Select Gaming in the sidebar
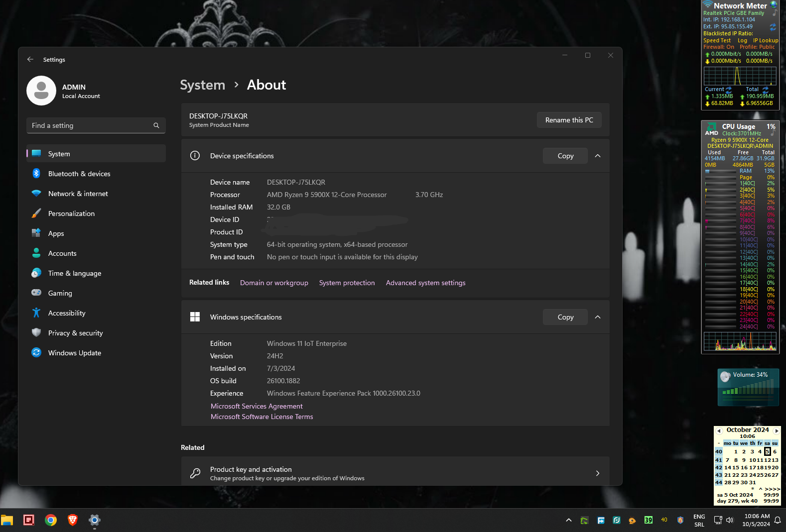This screenshot has height=532, width=786. [60, 293]
